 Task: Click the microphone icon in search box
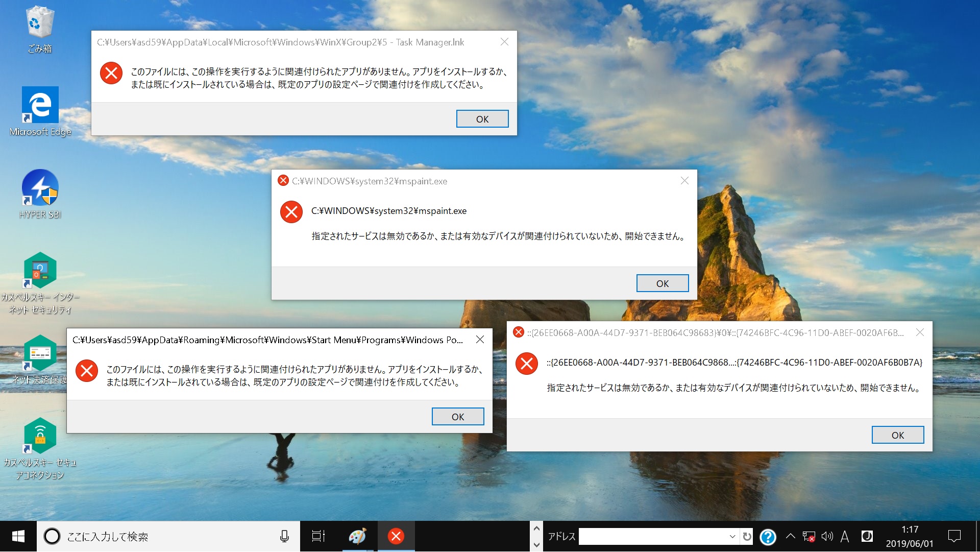[x=284, y=536]
